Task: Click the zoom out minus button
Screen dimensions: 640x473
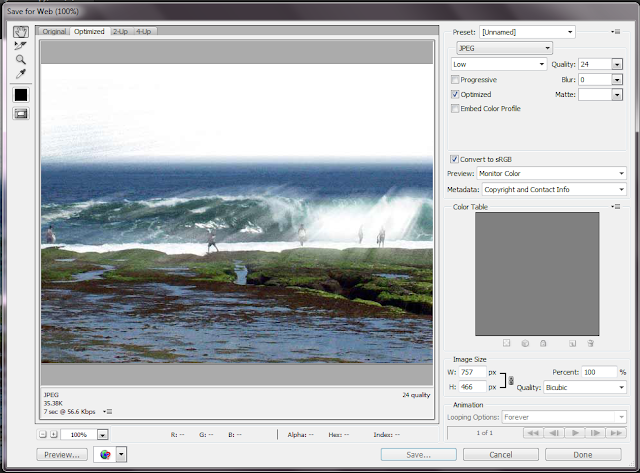Action: coord(43,434)
